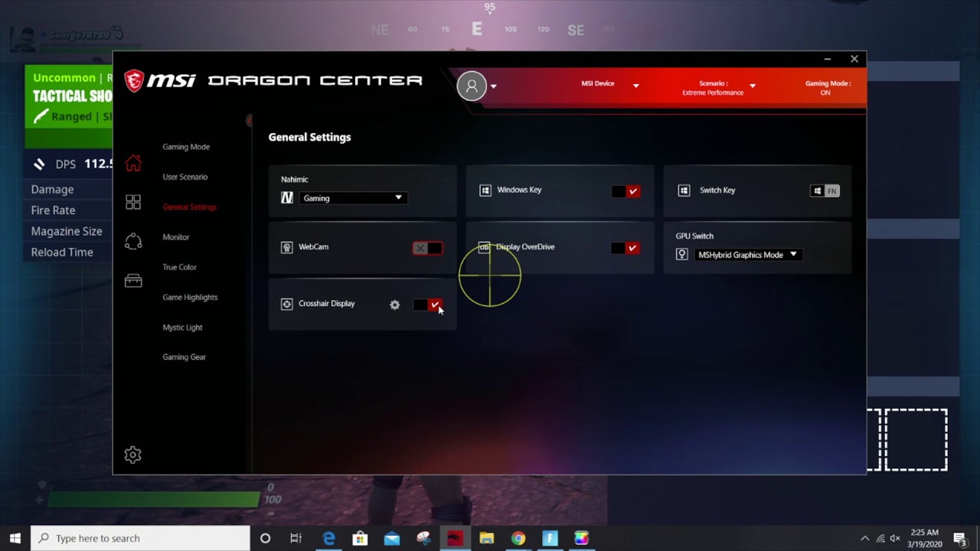Screen dimensions: 980x551
Task: Open the Mystic Light menu item
Action: (182, 328)
